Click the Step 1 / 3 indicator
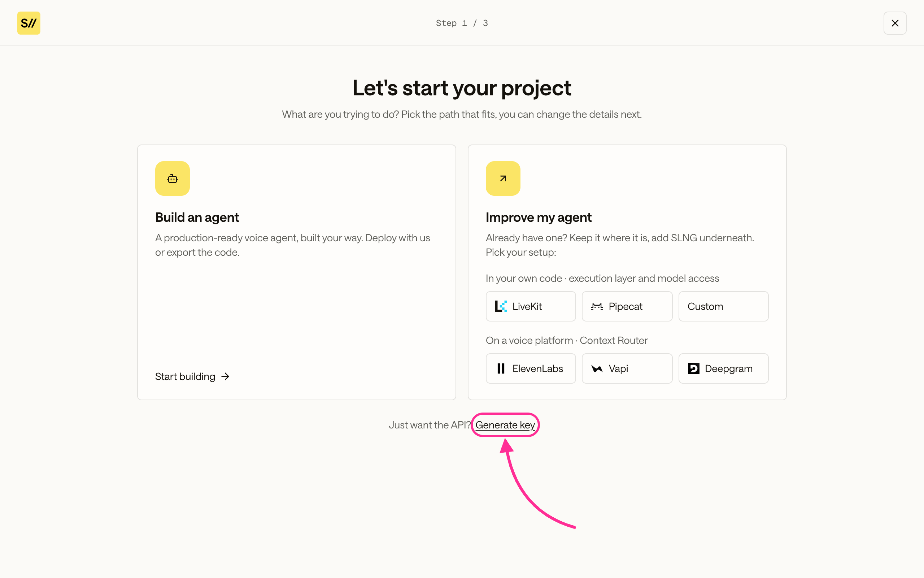Image resolution: width=924 pixels, height=578 pixels. 462,23
